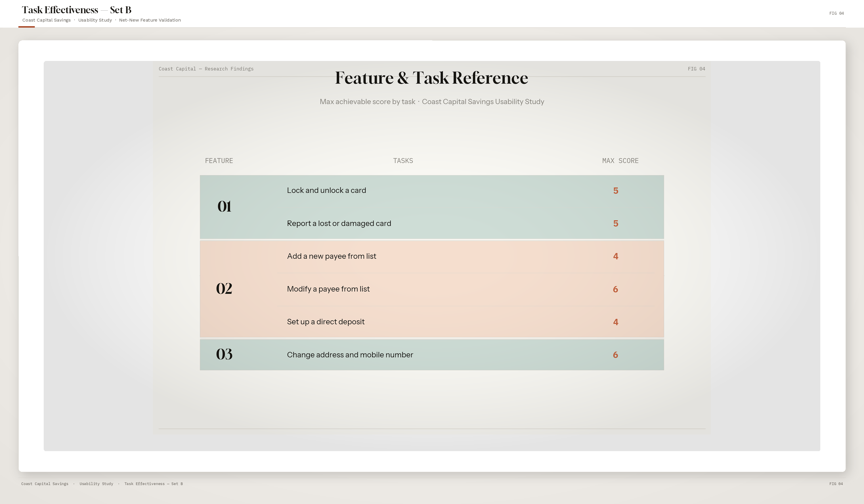Click the footer breadcrumb Task Effectiveness — Set B
The image size is (864, 504).
(154, 483)
